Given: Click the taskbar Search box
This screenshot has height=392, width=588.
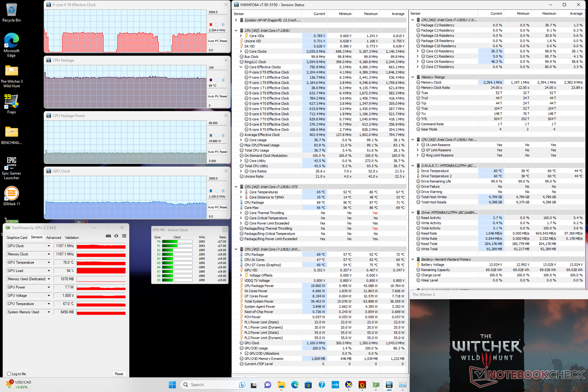Looking at the screenshot, I should pos(213,384).
